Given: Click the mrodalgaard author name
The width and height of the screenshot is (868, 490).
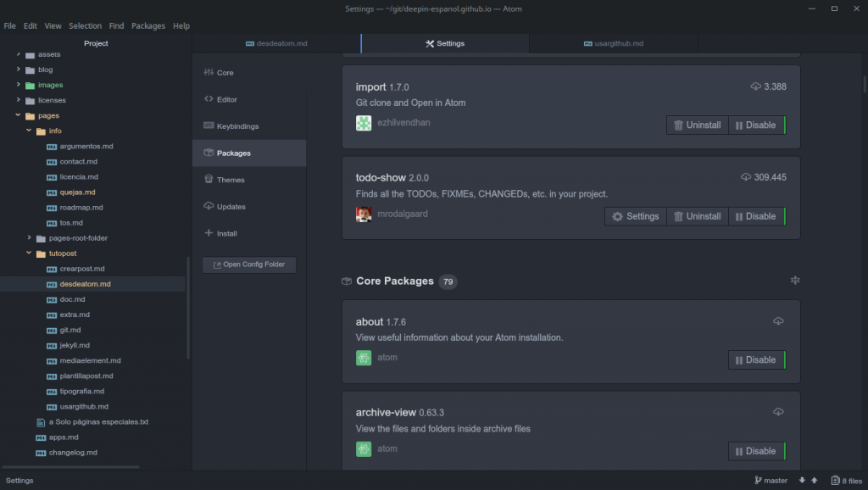Looking at the screenshot, I should 403,214.
